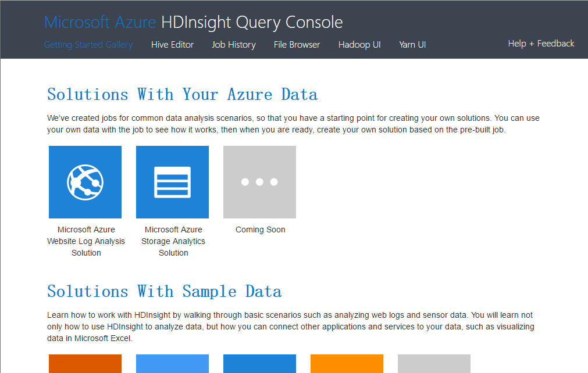
Task: Open Help + Feedback
Action: (x=541, y=44)
